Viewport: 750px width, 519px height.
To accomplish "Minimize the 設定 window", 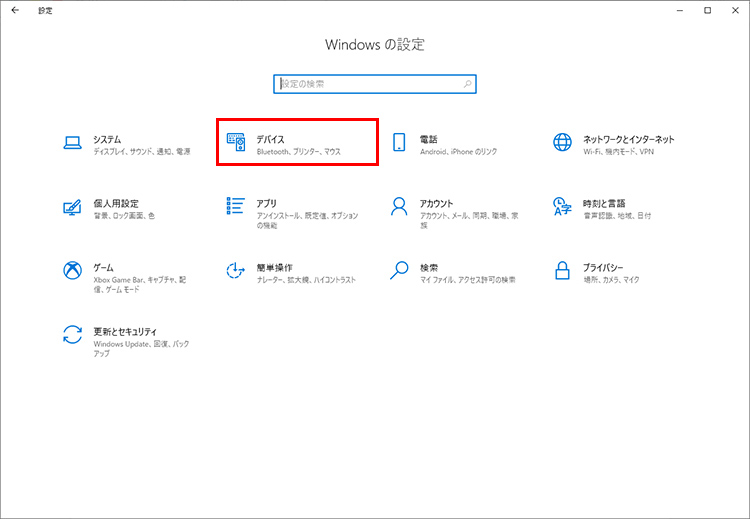I will tap(679, 10).
